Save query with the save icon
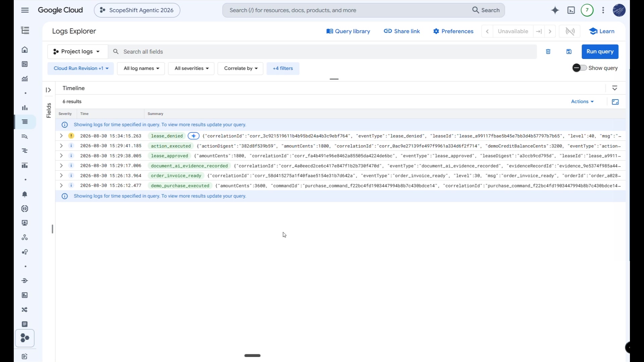 (569, 52)
